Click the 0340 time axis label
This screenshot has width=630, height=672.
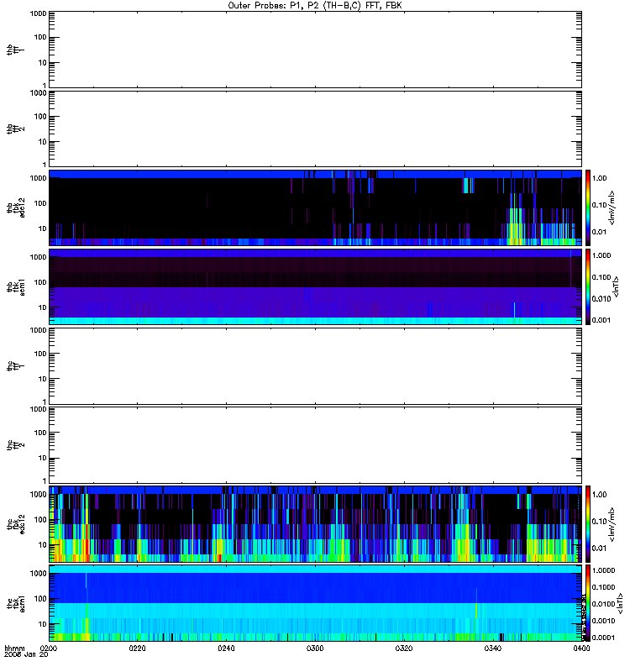(493, 648)
